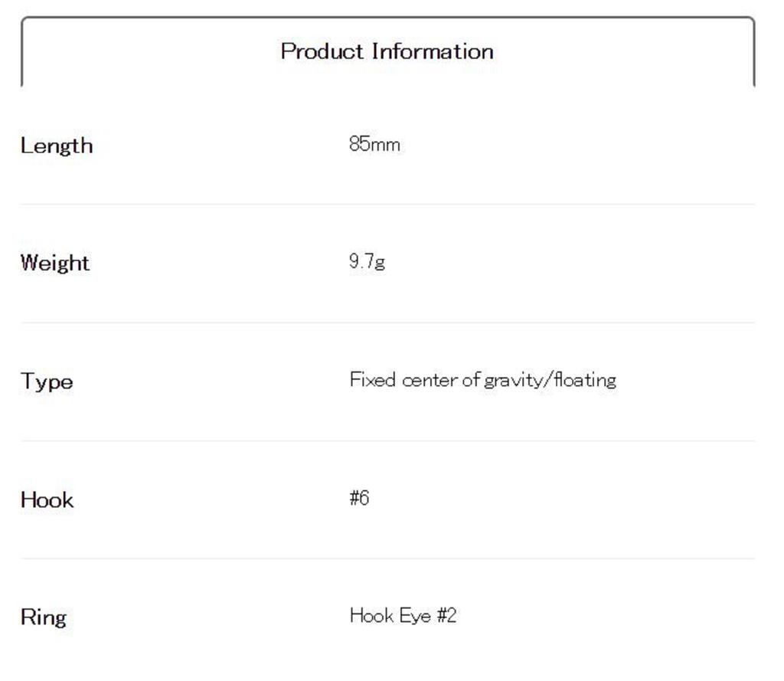Select the #6 hook size value
784x681 pixels.
(359, 499)
